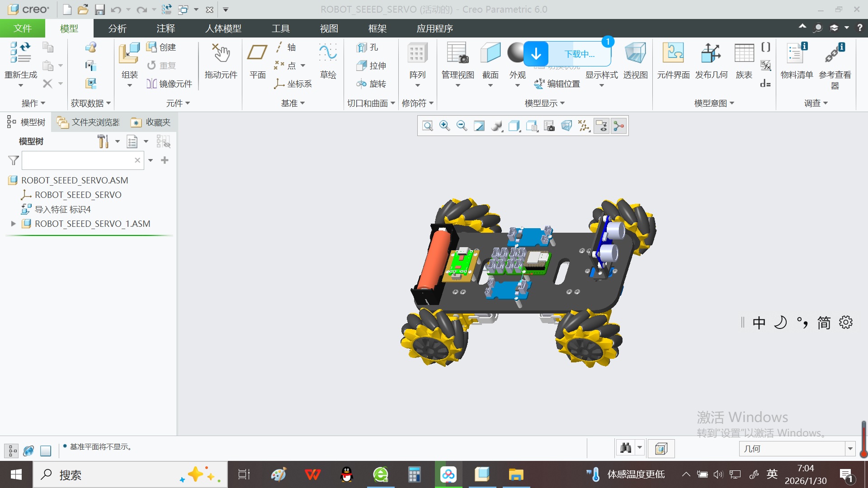Open the Bill of Materials icon
Viewport: 868px width, 488px height.
[796, 54]
